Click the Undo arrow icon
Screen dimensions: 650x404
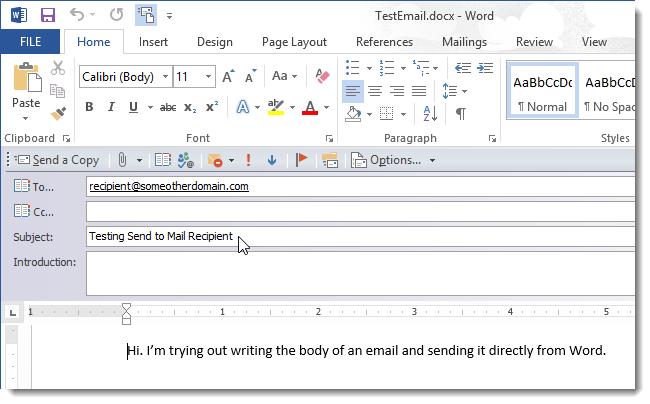pos(77,15)
